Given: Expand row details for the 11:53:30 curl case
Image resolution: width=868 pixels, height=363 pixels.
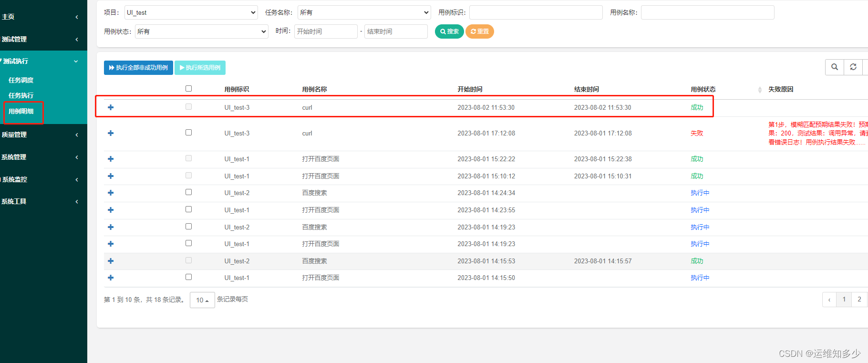Looking at the screenshot, I should [x=111, y=107].
